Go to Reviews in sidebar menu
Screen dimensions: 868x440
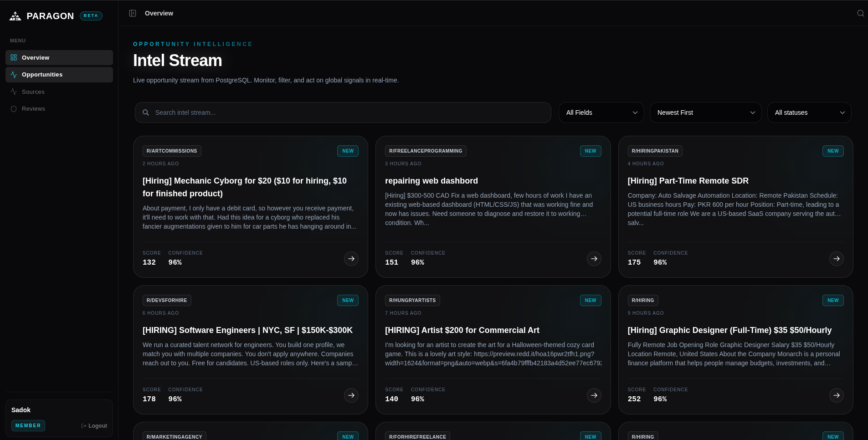point(59,109)
